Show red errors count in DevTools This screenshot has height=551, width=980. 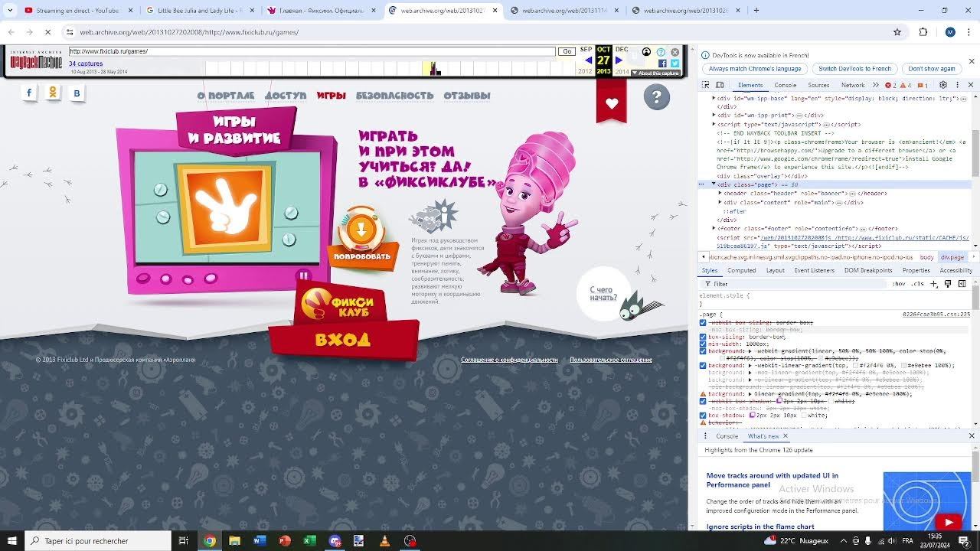click(x=890, y=86)
